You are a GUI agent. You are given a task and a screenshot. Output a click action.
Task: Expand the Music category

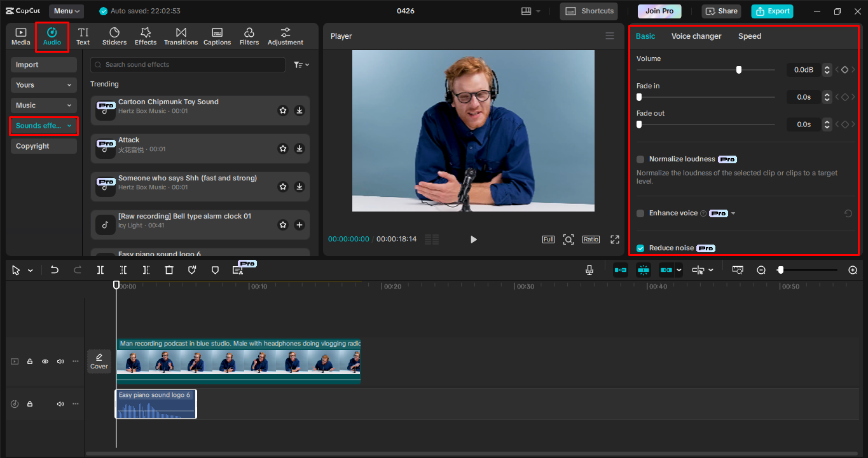pos(44,105)
